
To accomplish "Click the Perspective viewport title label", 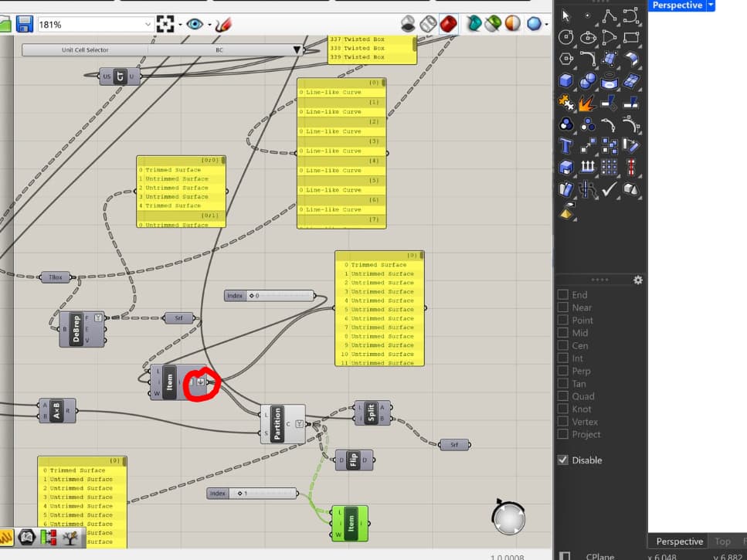I will click(677, 5).
